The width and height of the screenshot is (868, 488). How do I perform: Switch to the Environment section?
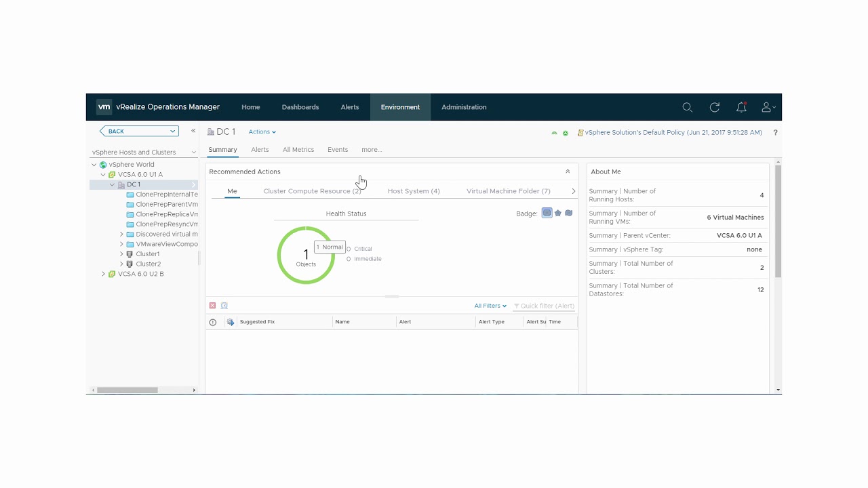coord(400,107)
